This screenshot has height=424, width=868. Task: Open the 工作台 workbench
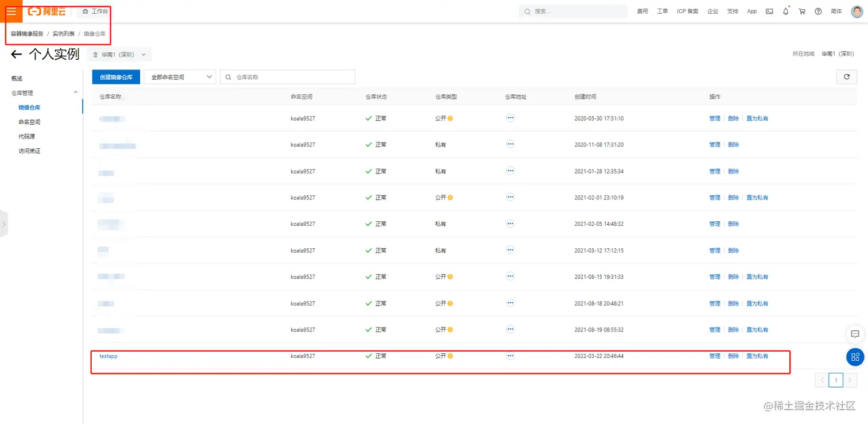(x=95, y=11)
